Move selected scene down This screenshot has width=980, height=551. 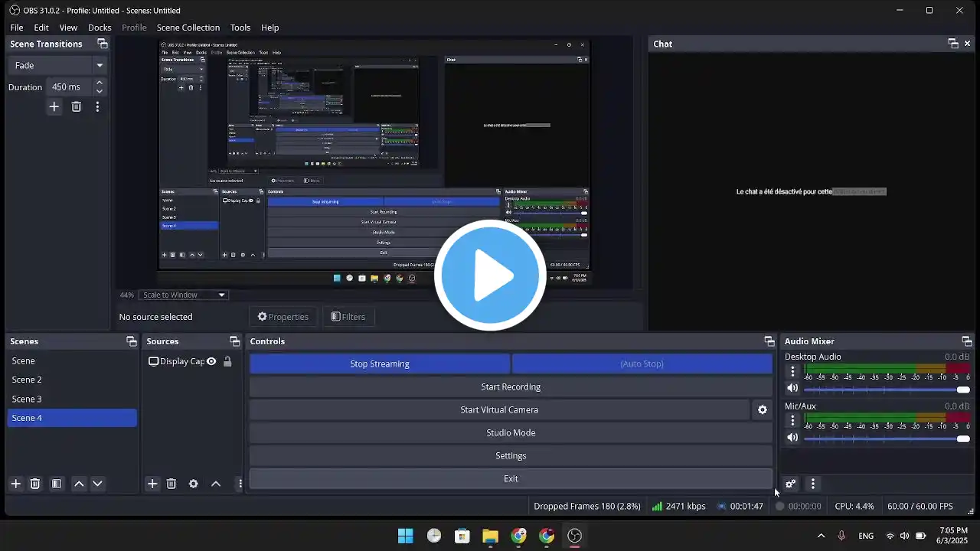coord(97,484)
